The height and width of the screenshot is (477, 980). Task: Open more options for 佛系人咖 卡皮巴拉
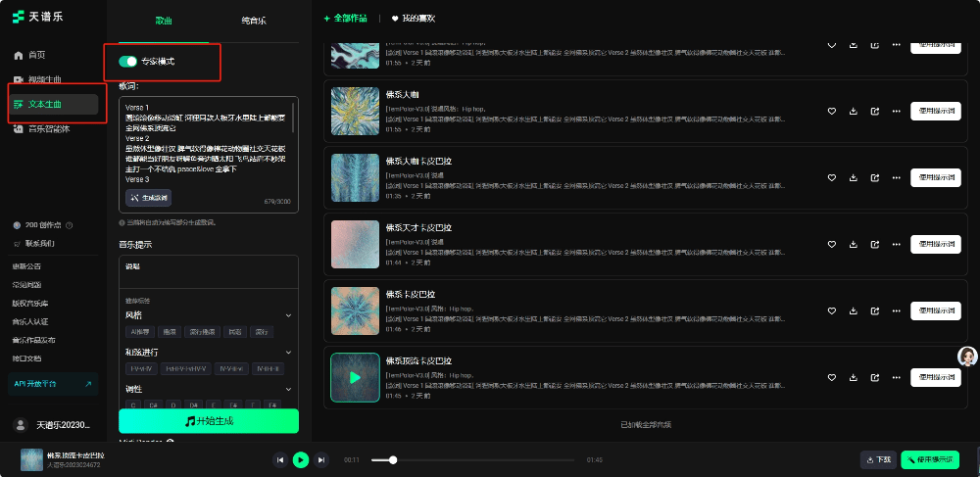(895, 177)
